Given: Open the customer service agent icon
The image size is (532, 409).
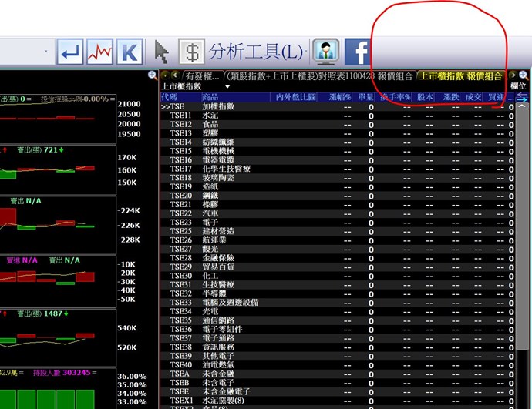Looking at the screenshot, I should click(326, 52).
